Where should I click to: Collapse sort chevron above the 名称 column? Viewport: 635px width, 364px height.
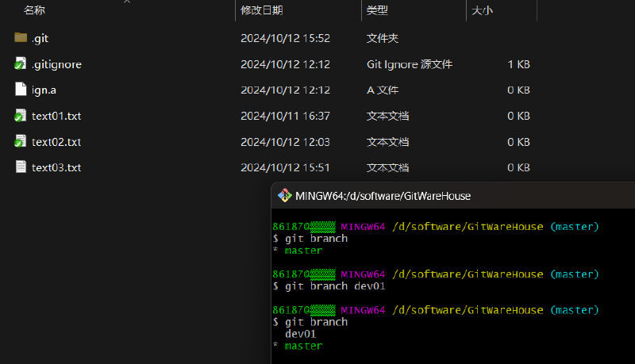click(127, 2)
